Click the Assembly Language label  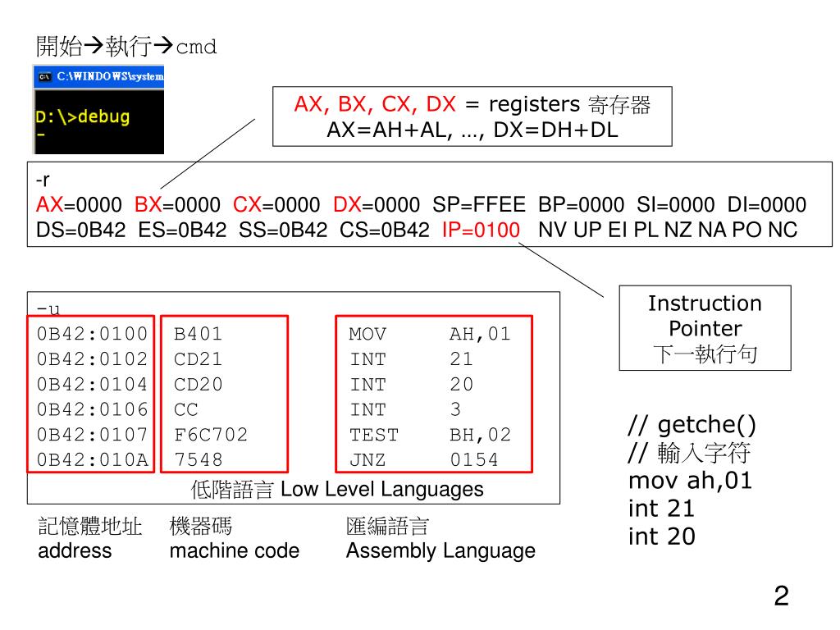pyautogui.click(x=441, y=551)
